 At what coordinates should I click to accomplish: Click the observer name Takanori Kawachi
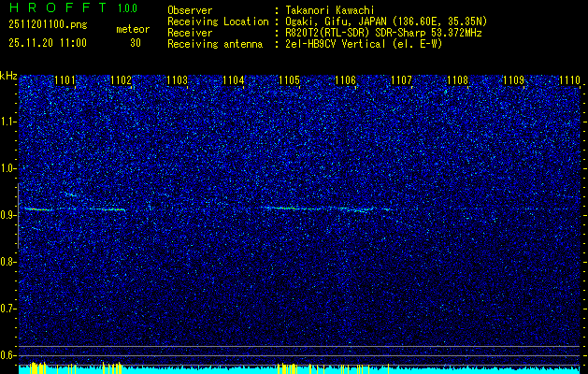(330, 10)
